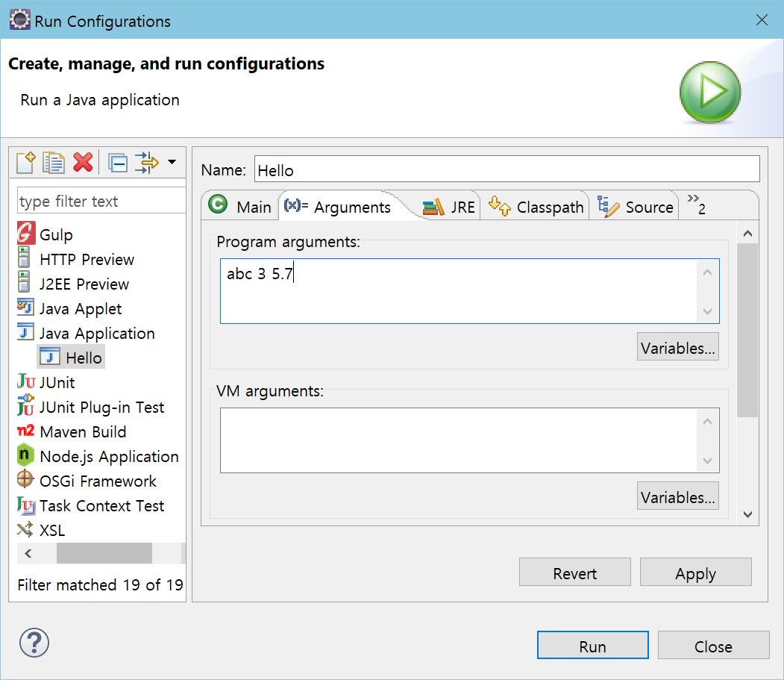This screenshot has height=680, width=784.
Task: Click the Arguments panel scroll down arrow
Action: point(747,514)
